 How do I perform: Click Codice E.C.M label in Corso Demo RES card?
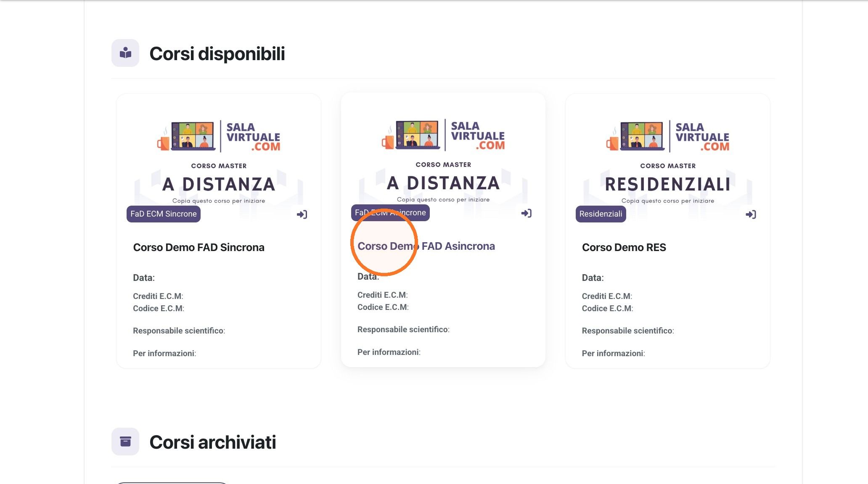608,308
